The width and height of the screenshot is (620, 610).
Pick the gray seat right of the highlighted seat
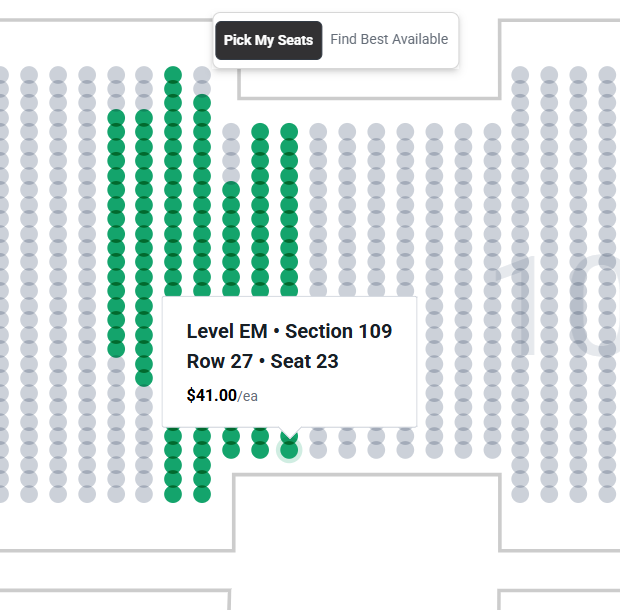coord(318,450)
